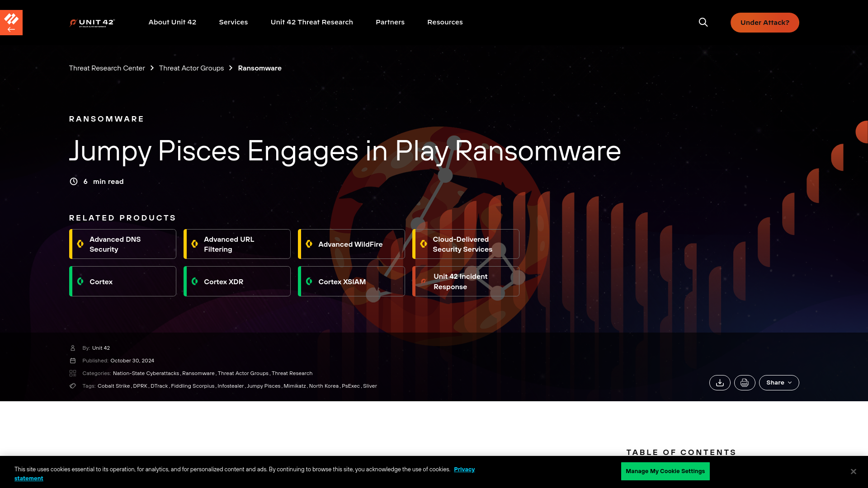Viewport: 868px width, 488px height.
Task: Open the Resources navigation menu
Action: (445, 22)
